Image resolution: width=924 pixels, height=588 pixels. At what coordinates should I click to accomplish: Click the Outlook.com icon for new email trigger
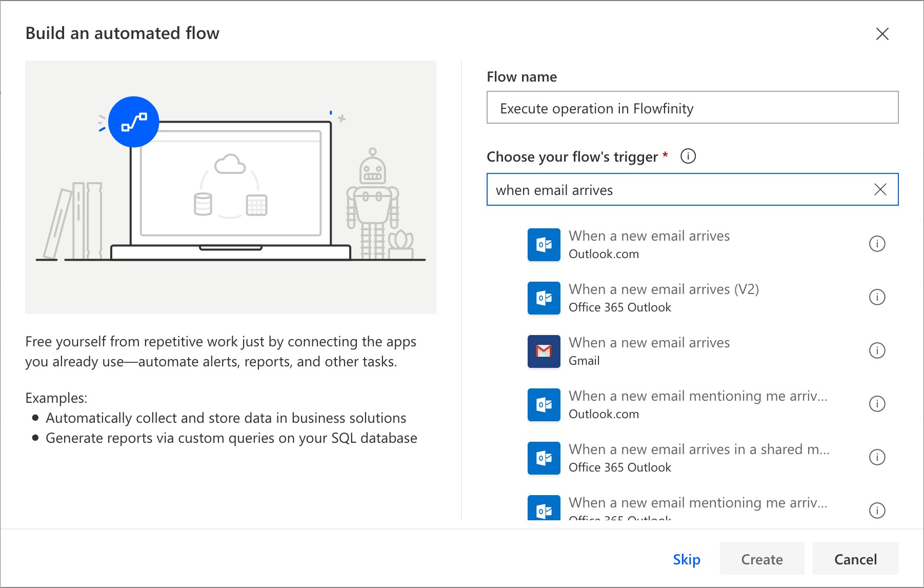[x=544, y=245]
